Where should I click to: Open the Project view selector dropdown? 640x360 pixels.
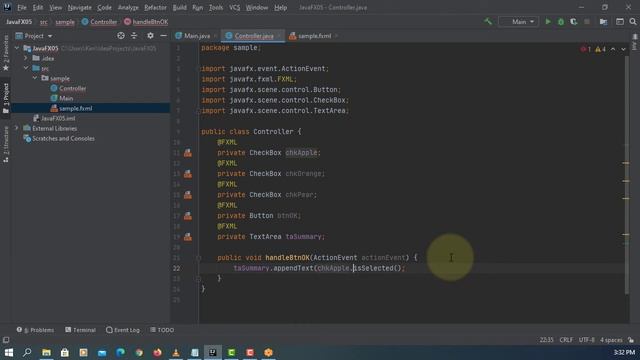pos(34,36)
